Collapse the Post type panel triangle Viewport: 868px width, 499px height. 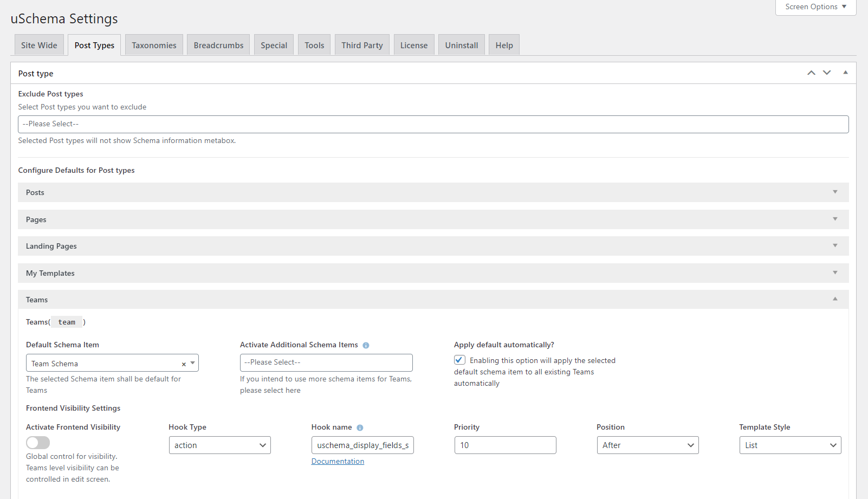(845, 73)
